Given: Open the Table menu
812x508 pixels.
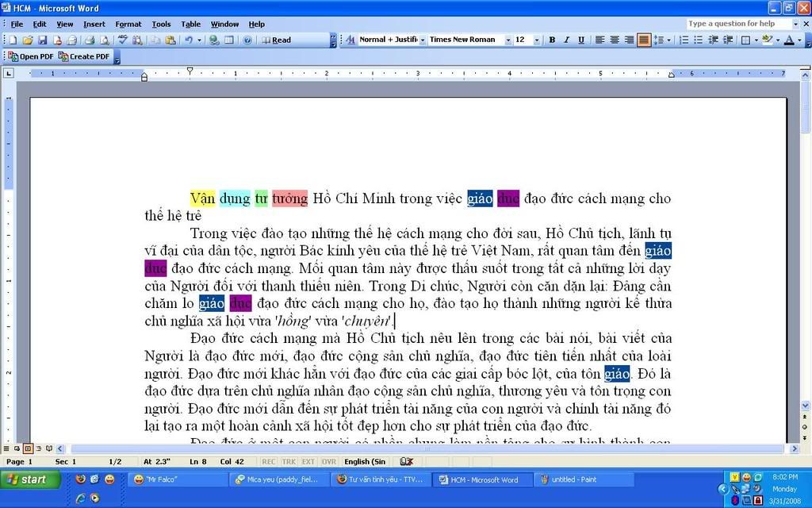Looking at the screenshot, I should coord(190,24).
